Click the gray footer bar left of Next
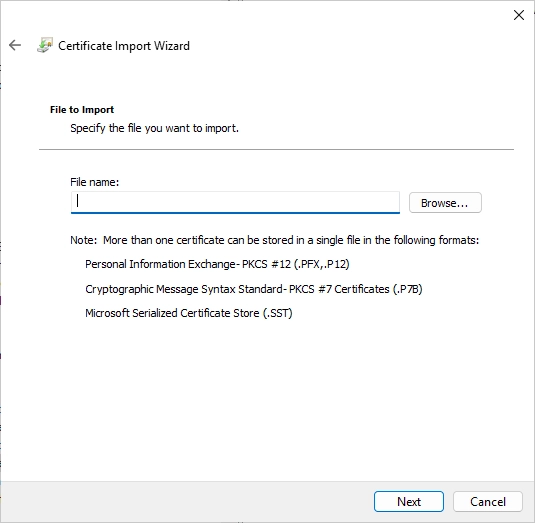Viewport: 535px width, 523px height. tap(187, 502)
